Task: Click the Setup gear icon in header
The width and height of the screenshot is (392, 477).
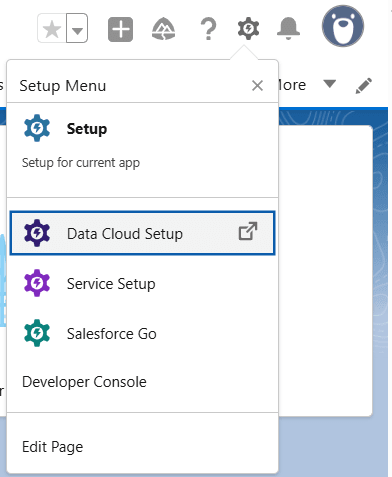Action: [248, 29]
